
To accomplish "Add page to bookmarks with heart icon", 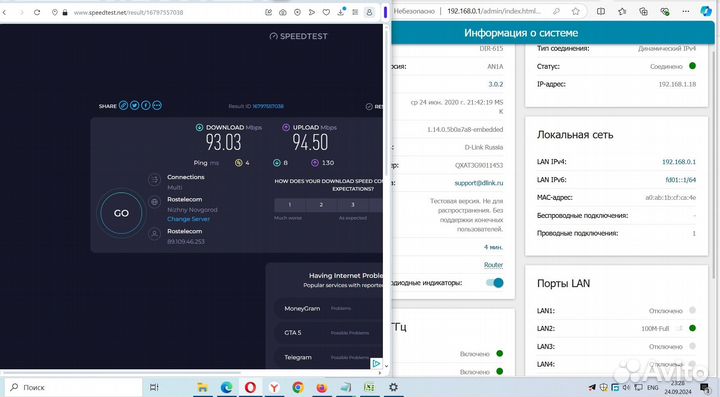I will [326, 12].
